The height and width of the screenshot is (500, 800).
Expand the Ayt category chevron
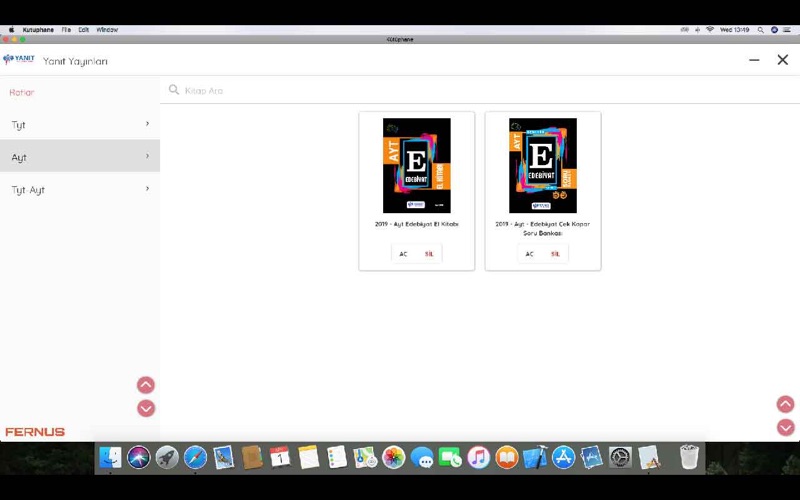(147, 156)
